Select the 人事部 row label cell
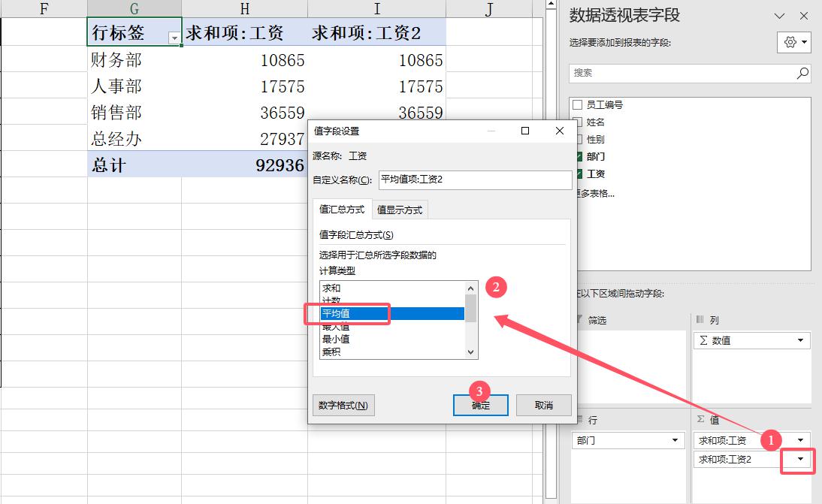The image size is (822, 504). point(134,86)
